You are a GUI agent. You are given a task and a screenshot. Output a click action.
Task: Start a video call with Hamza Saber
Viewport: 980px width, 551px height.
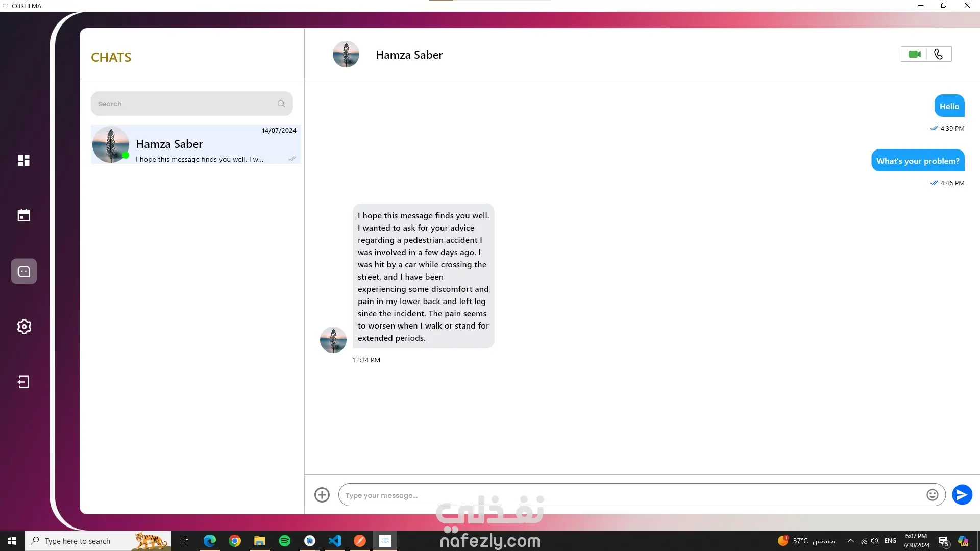[x=914, y=54]
